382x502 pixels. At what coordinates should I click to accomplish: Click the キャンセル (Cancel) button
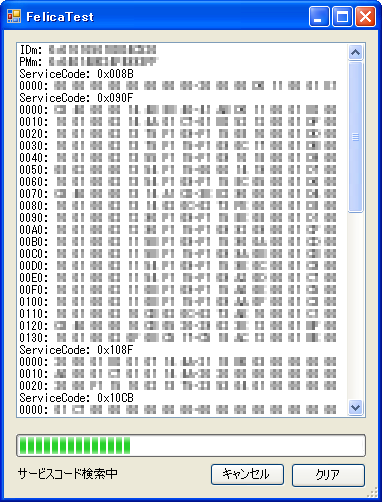click(x=247, y=474)
